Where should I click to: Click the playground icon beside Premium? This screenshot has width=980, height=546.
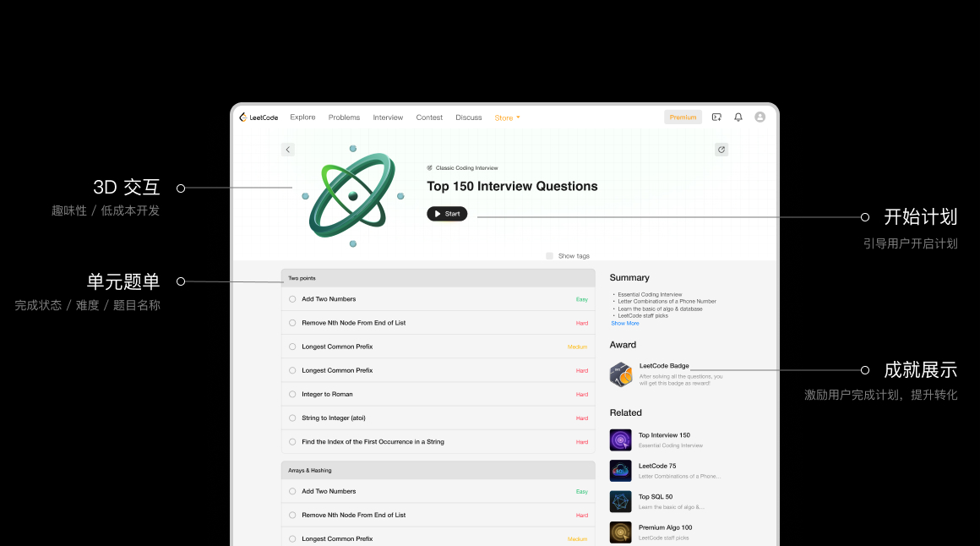click(716, 117)
